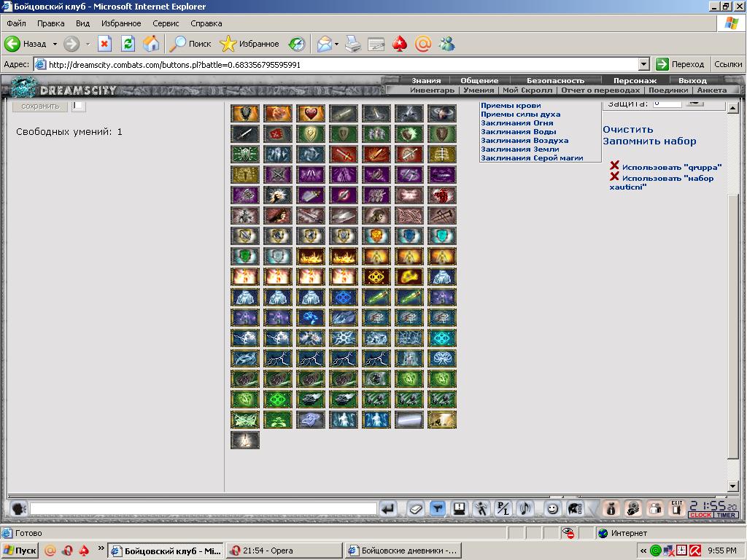
Task: Click Использовать "qruppa" link
Action: coord(672,167)
